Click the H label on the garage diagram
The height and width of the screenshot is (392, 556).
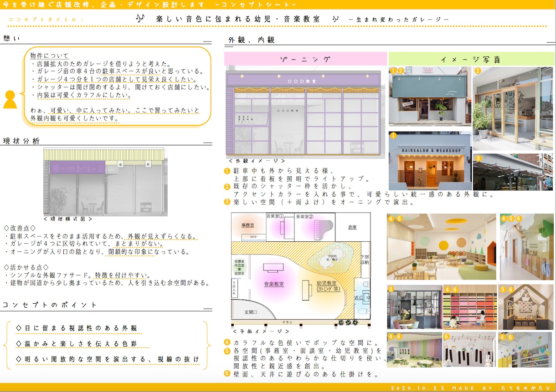click(148, 164)
